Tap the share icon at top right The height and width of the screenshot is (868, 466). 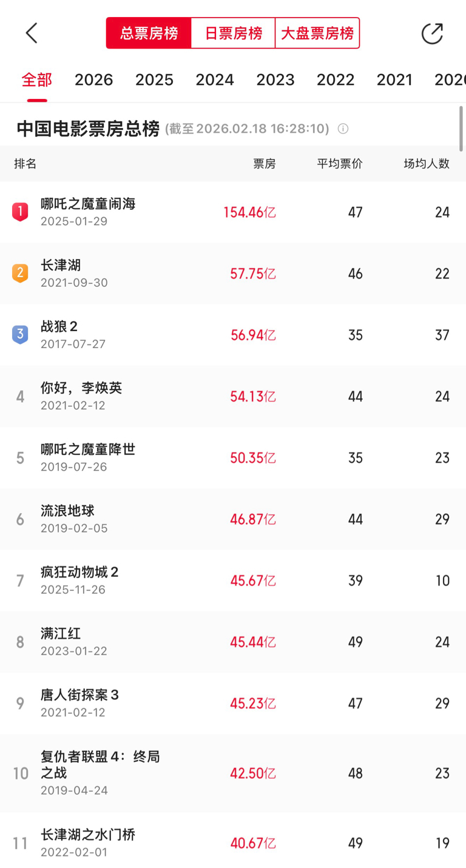click(432, 33)
